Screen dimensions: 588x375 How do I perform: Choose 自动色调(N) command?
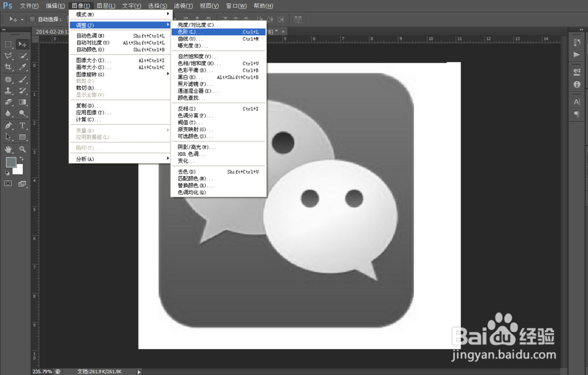pyautogui.click(x=120, y=36)
